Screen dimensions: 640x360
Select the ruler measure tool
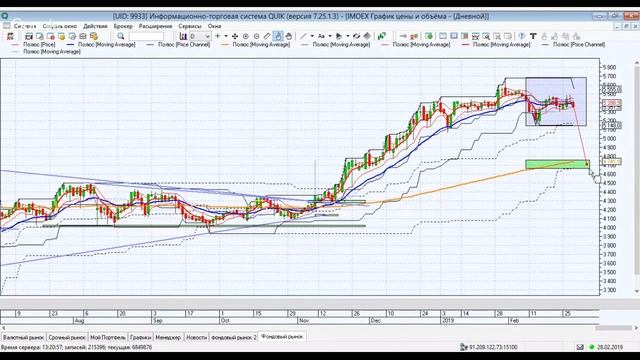(x=267, y=36)
